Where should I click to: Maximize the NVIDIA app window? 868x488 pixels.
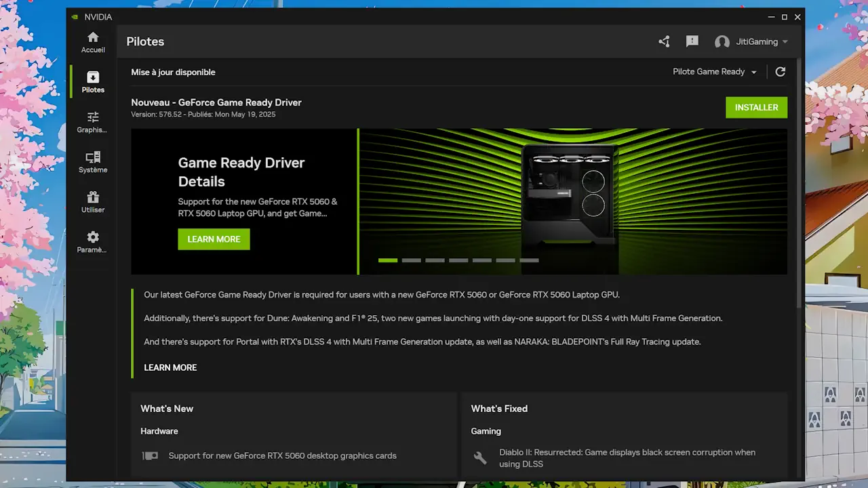[785, 17]
